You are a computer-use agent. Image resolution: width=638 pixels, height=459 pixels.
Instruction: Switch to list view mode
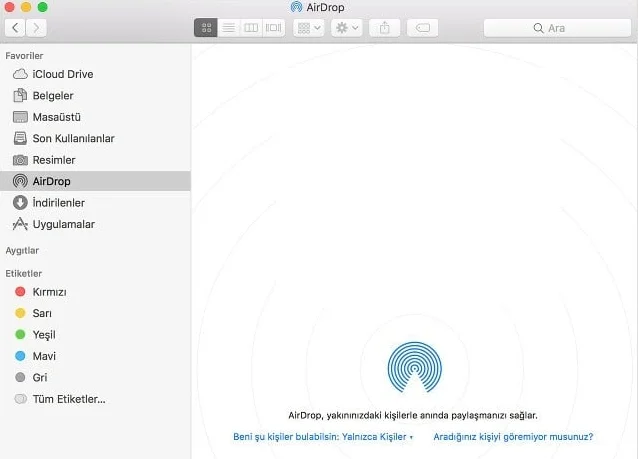tap(228, 28)
